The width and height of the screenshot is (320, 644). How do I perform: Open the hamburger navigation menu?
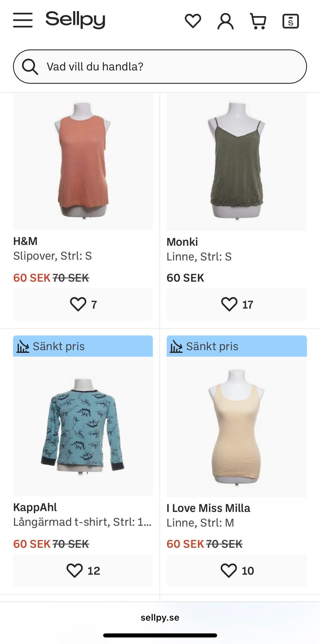[x=23, y=20]
